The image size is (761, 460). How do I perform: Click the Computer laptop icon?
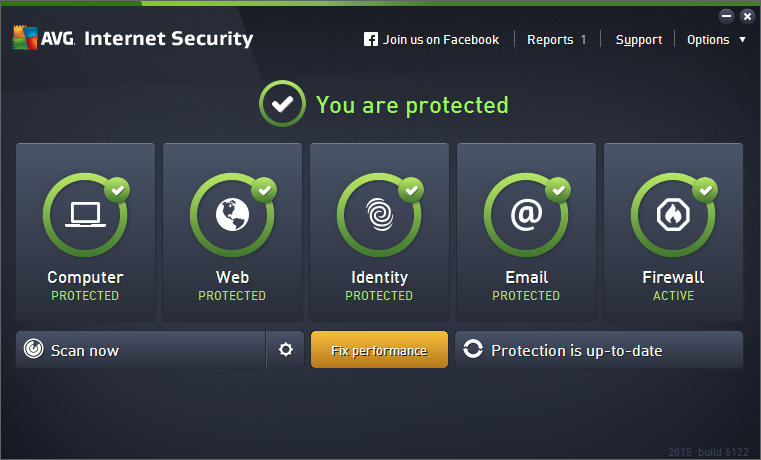[85, 215]
